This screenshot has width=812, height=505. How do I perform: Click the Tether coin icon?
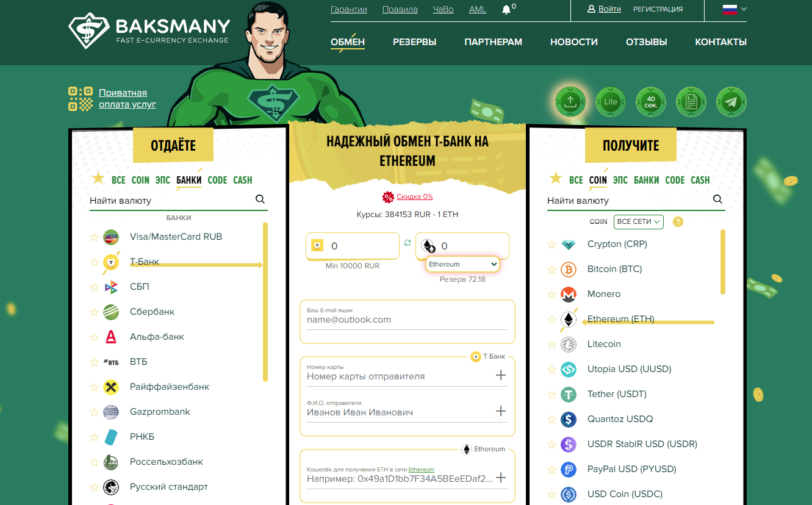[x=569, y=394]
